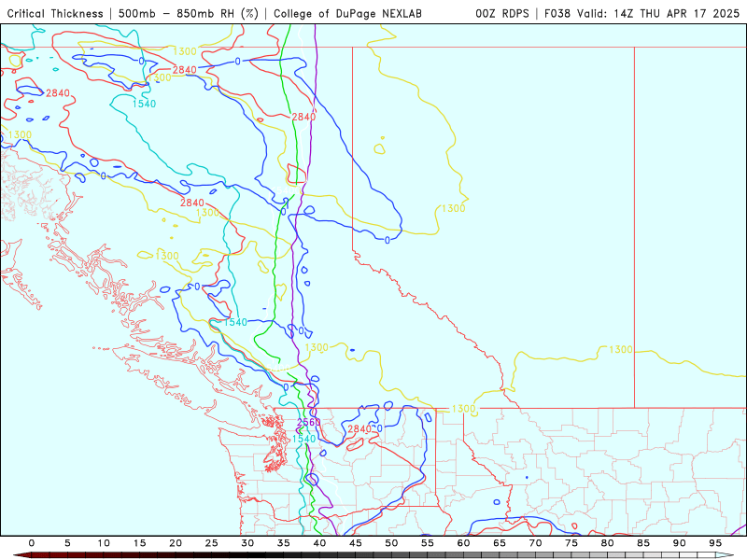747x560 pixels.
Task: Click the color scale label "90"
Action: [680, 543]
